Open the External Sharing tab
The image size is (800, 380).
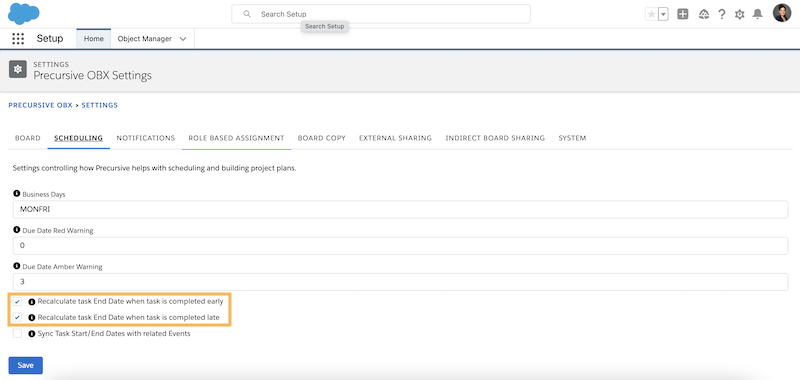coord(395,138)
